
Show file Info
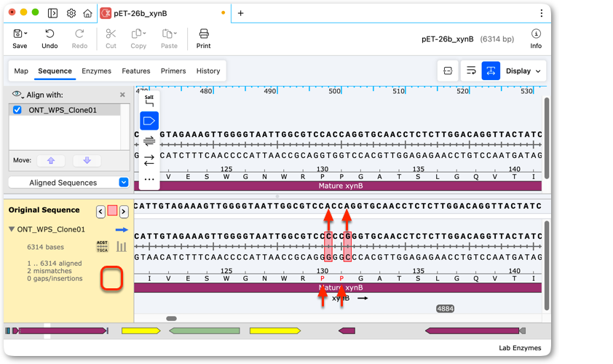point(536,39)
